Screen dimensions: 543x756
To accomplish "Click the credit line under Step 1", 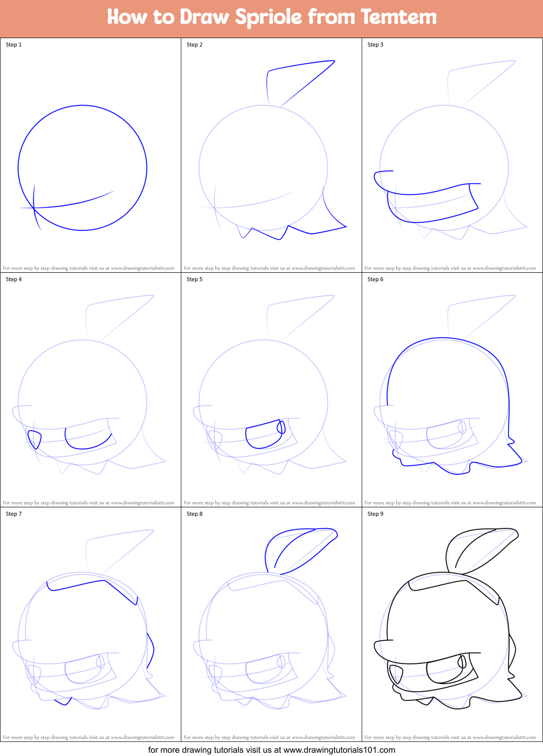I will [88, 268].
